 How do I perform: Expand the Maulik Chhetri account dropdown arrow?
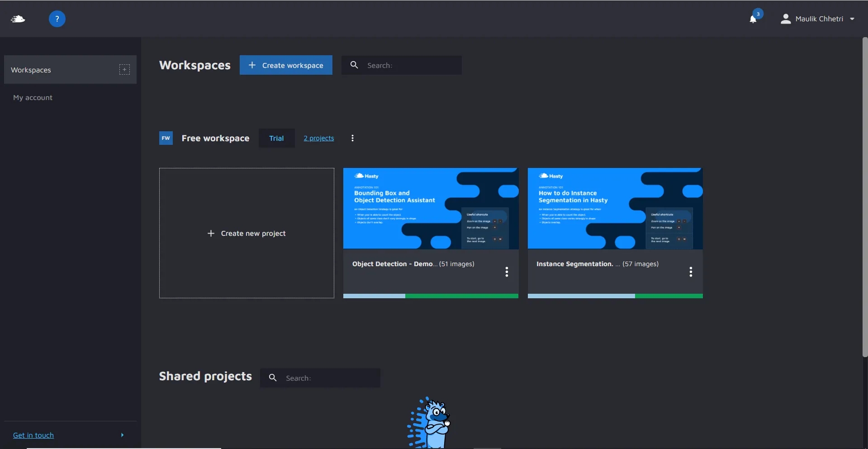click(852, 19)
